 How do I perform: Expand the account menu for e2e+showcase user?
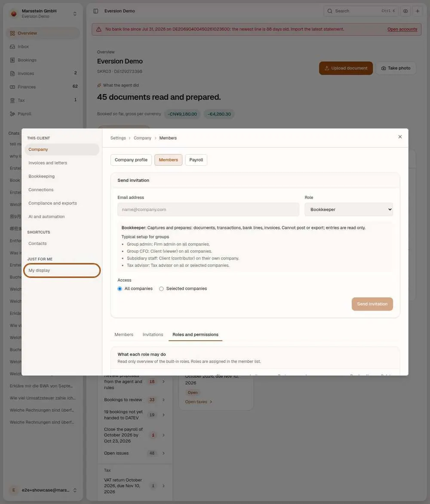coord(75,490)
